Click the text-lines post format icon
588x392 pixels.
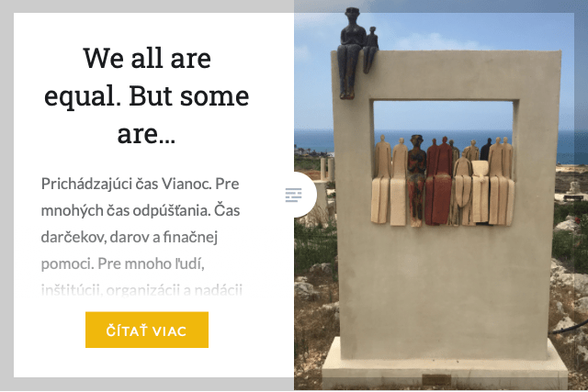[293, 195]
